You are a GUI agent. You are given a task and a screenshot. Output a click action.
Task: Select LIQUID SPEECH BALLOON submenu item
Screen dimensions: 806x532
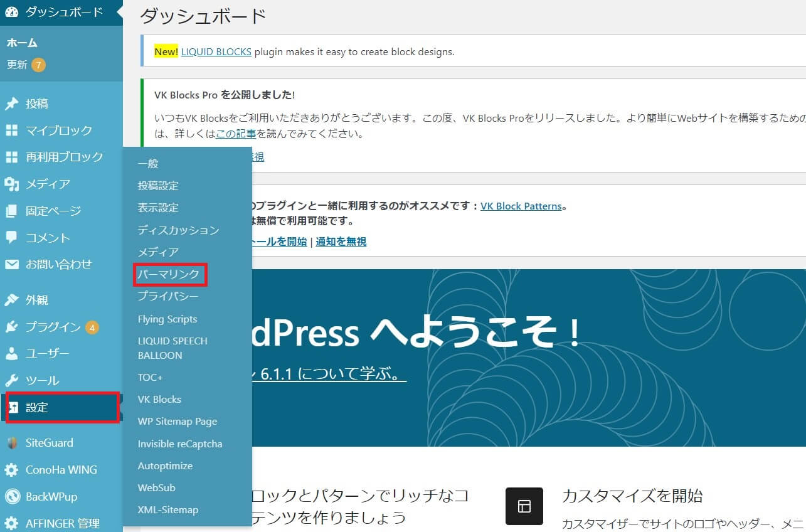click(x=172, y=348)
